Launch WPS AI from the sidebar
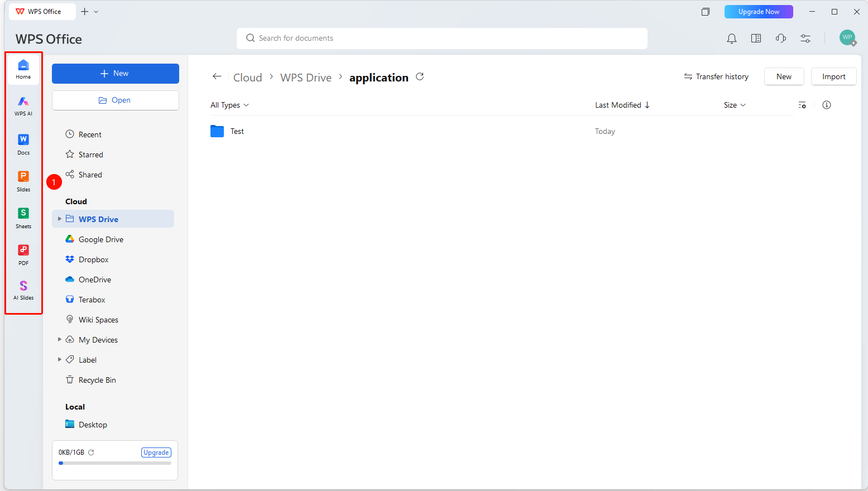 point(23,106)
